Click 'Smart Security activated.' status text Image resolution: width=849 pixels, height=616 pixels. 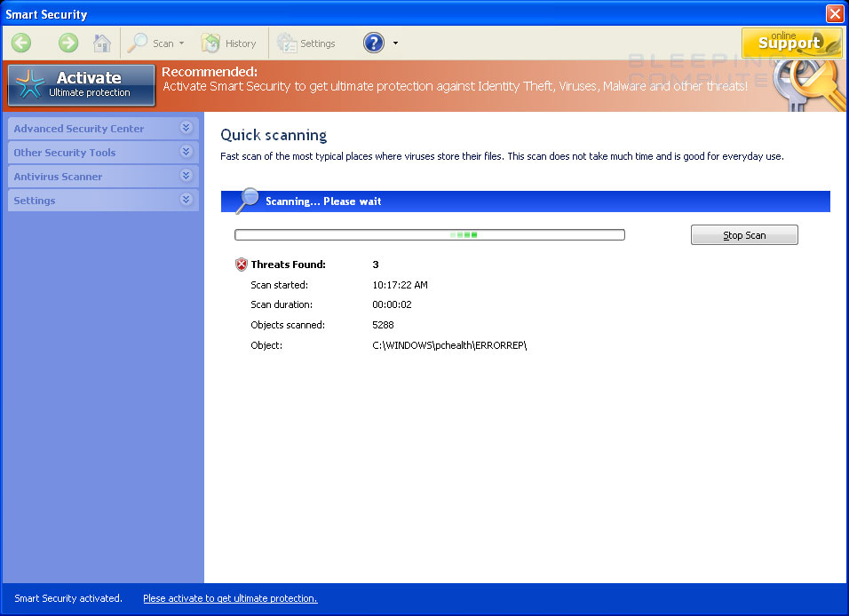point(68,598)
